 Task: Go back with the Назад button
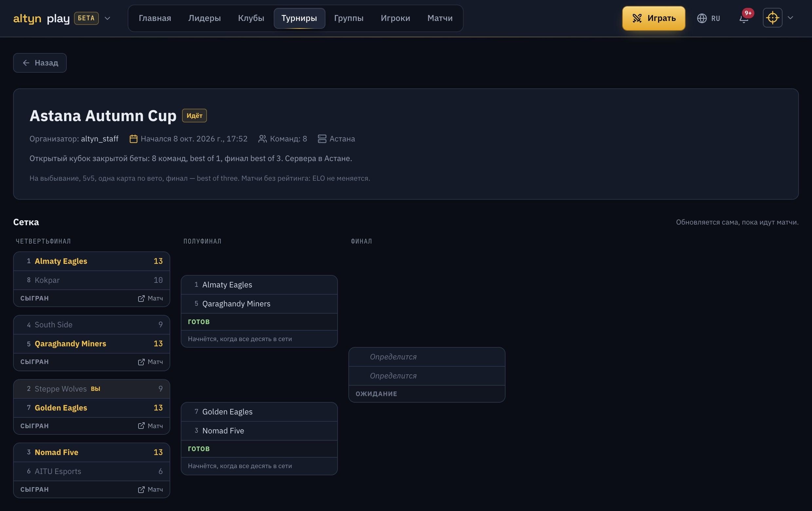40,63
